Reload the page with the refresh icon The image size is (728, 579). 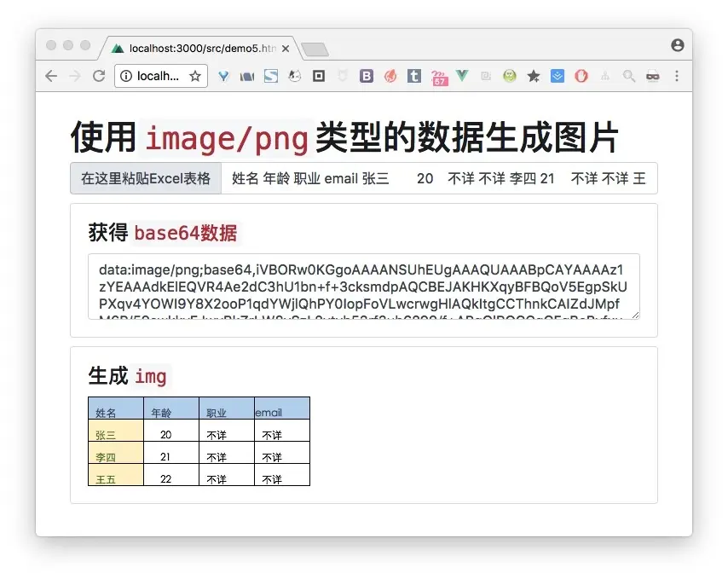(x=99, y=76)
